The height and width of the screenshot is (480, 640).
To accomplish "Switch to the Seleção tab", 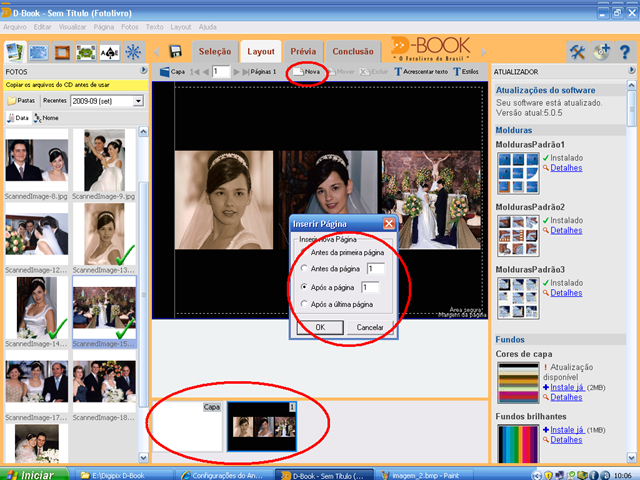I will pos(215,52).
